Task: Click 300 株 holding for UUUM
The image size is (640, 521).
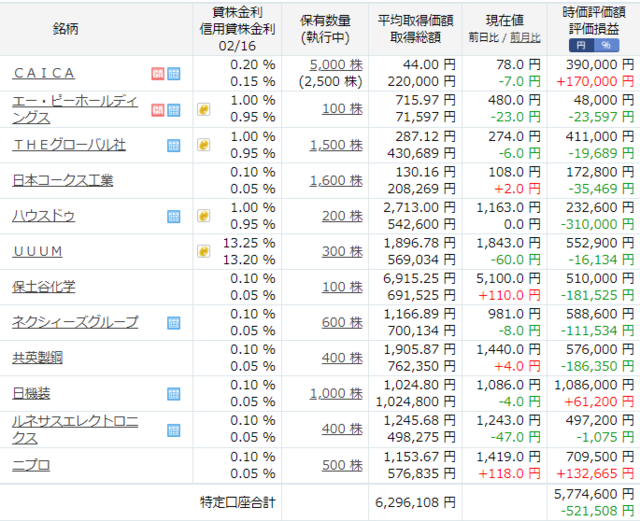Action: [342, 251]
